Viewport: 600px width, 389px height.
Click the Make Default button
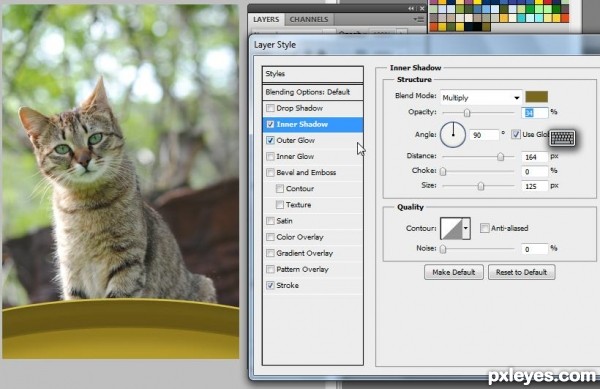453,272
